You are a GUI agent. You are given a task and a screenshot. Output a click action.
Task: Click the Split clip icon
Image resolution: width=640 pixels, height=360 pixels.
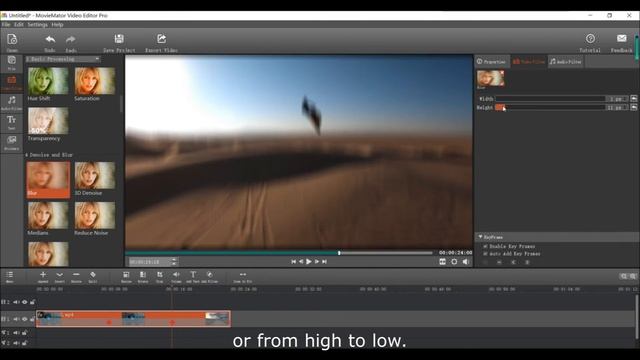(93, 276)
